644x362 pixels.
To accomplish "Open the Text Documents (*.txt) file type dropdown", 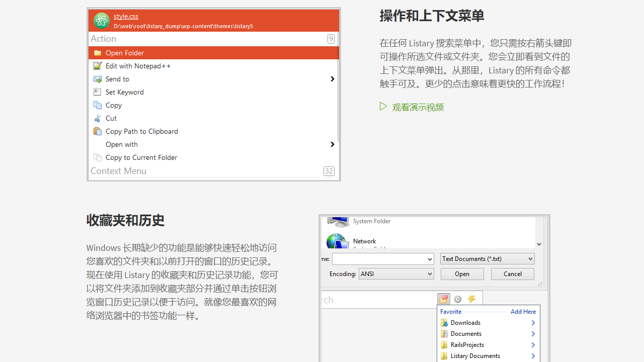I will (x=487, y=258).
